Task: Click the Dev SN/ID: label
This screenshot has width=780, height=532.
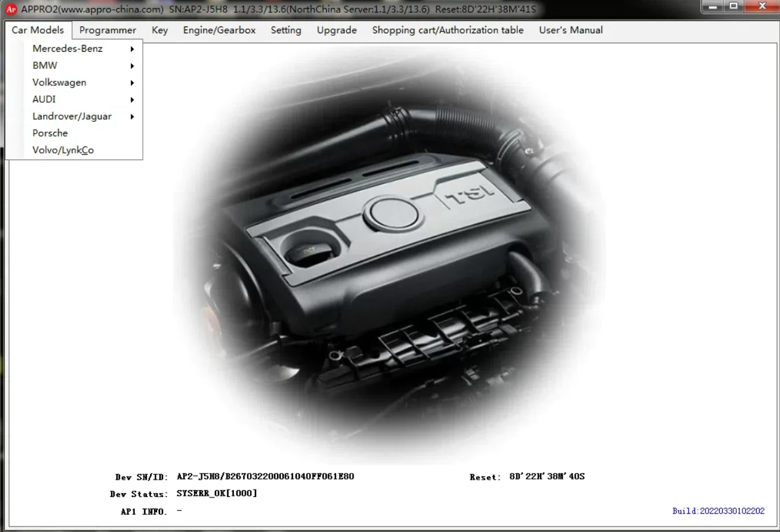Action: 142,477
